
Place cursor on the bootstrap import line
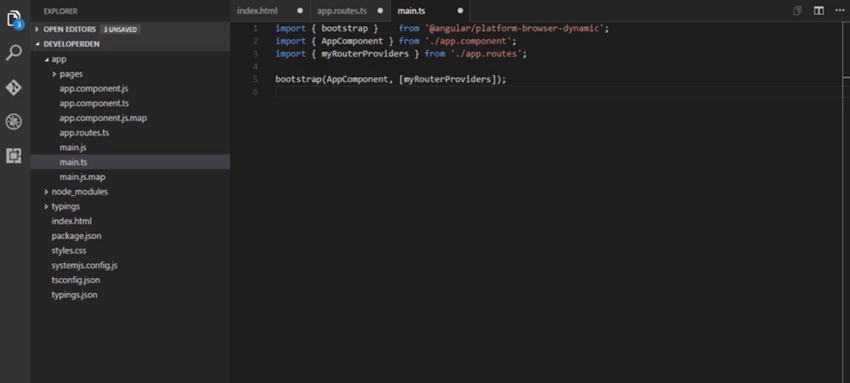(x=442, y=28)
